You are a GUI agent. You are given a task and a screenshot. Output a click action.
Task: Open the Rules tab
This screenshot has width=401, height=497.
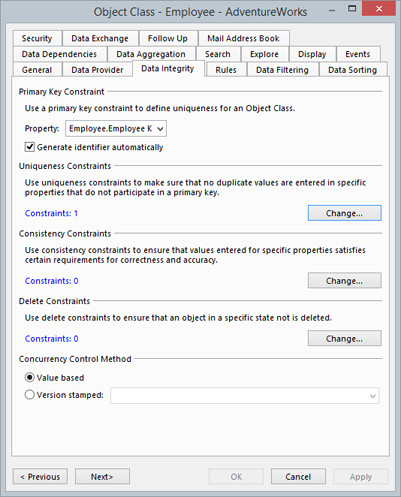[226, 70]
